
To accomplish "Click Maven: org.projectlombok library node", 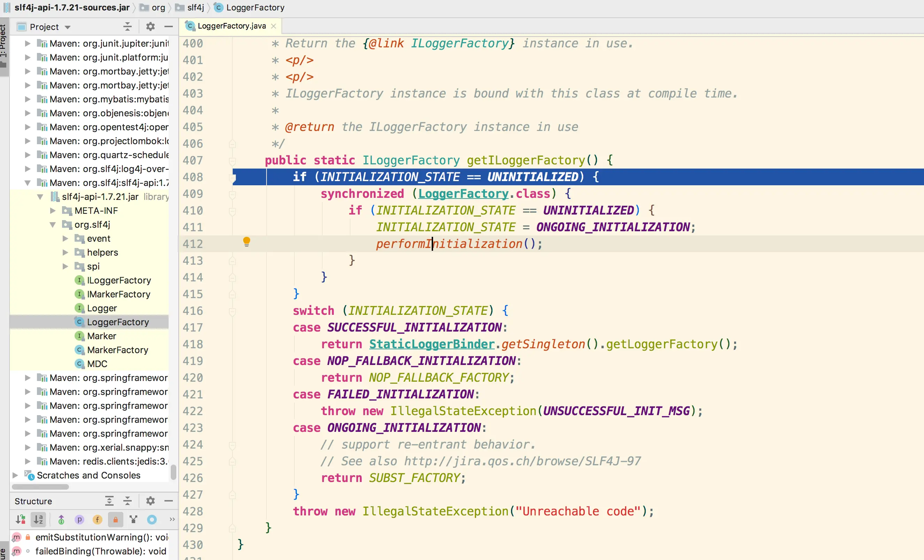I will [x=109, y=141].
